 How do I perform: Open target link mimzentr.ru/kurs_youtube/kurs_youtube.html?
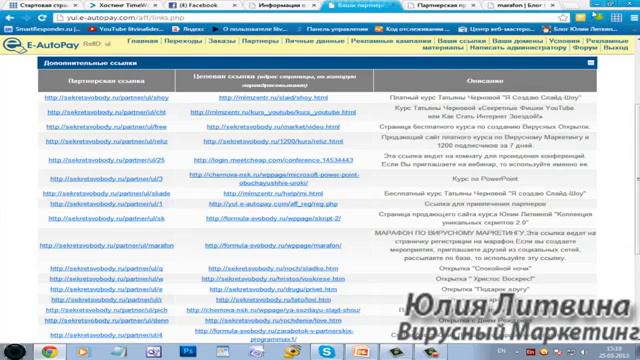tap(273, 112)
